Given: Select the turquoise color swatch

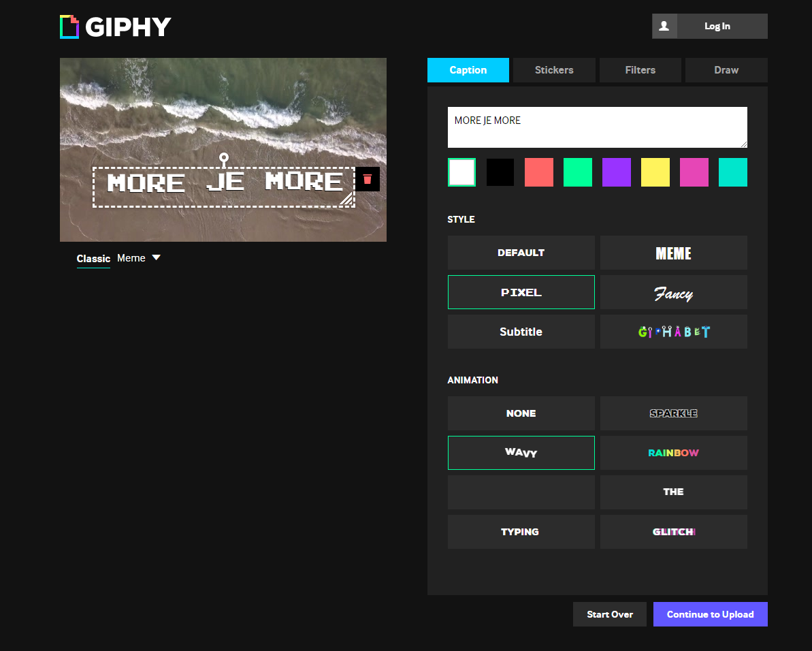Looking at the screenshot, I should point(733,172).
